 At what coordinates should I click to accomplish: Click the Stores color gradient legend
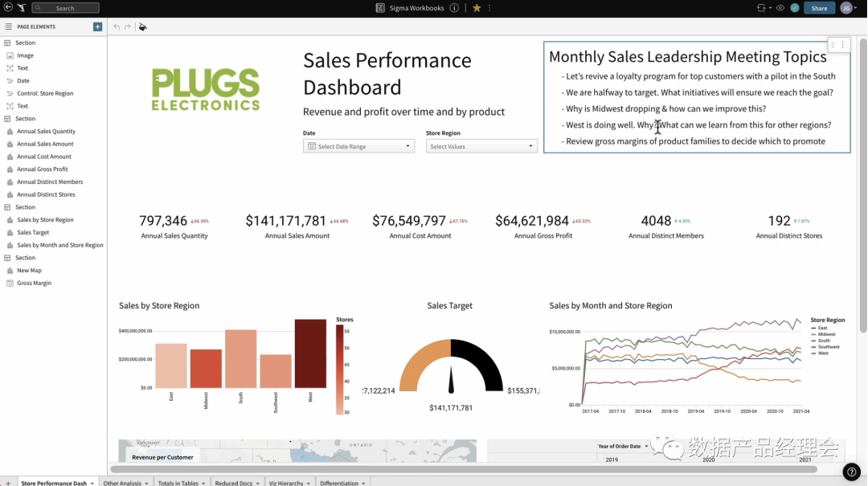click(x=339, y=370)
